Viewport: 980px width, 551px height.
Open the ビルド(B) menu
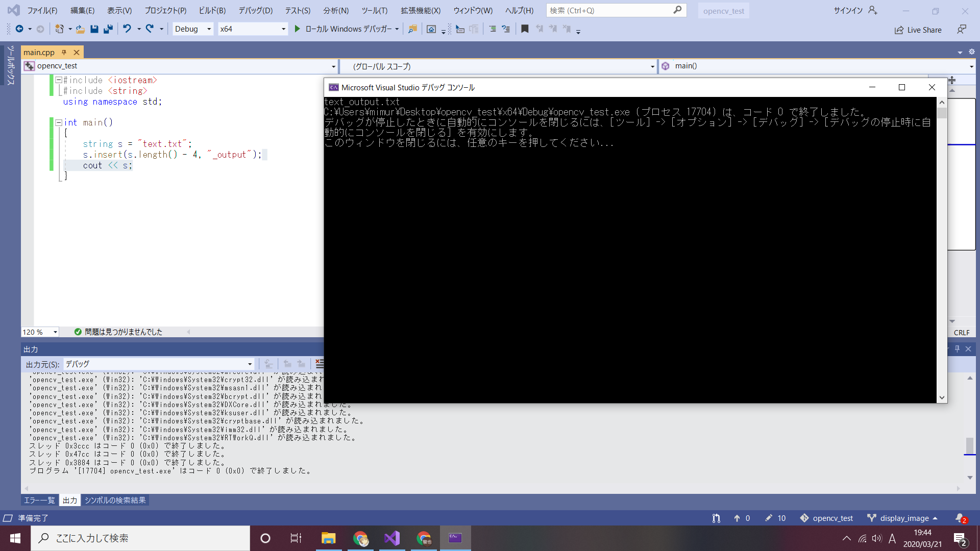pyautogui.click(x=212, y=10)
